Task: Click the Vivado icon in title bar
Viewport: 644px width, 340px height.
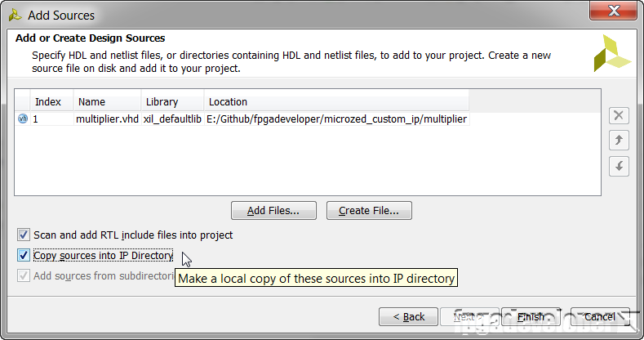Action: click(14, 15)
